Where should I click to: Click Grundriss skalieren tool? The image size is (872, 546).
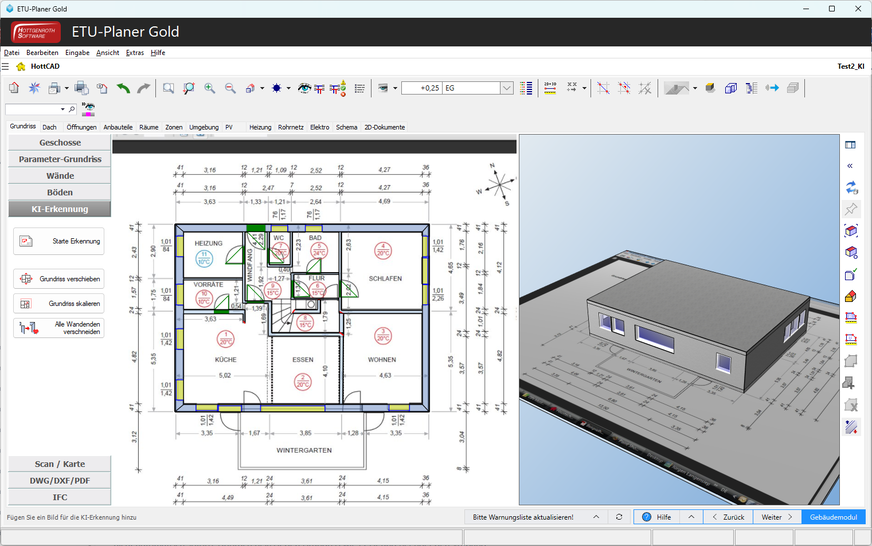[x=59, y=303]
